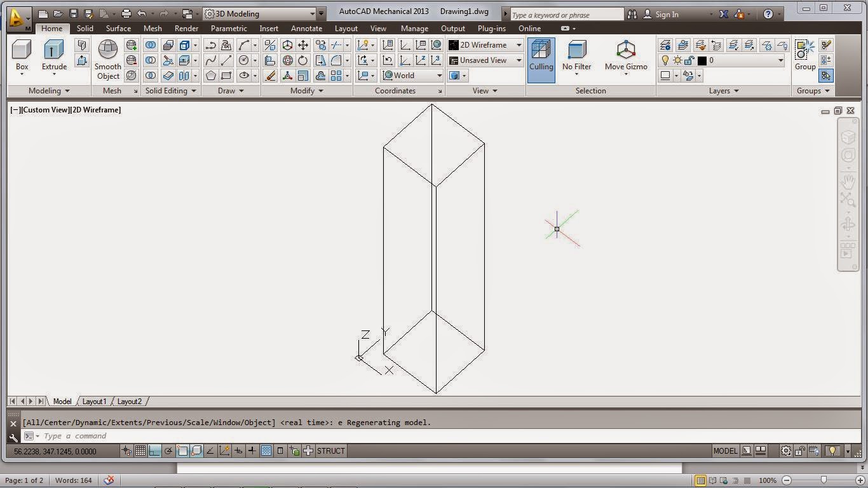This screenshot has height=488, width=868.
Task: Toggle Grid Display in the status bar
Action: click(x=140, y=451)
